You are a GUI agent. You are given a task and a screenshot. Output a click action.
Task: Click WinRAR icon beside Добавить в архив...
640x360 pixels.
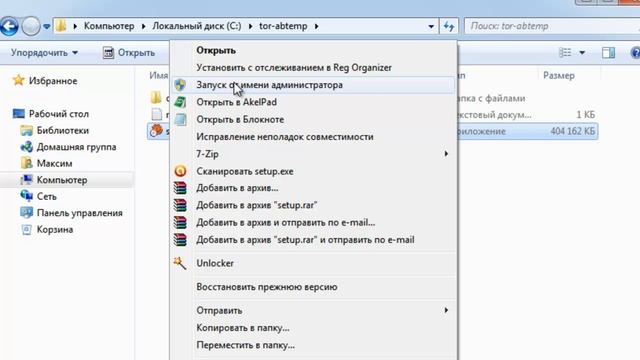(180, 188)
